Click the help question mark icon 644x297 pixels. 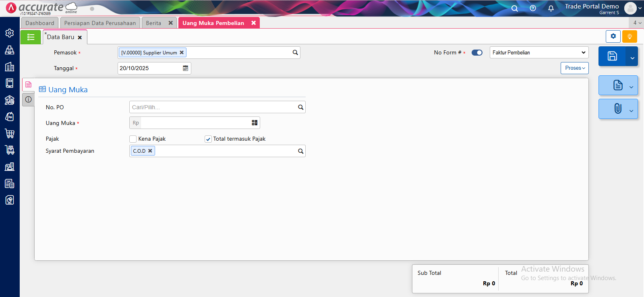pos(532,8)
